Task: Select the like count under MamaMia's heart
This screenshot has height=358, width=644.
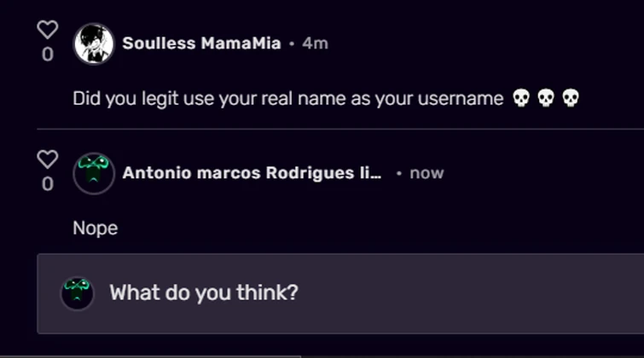Action: [x=48, y=55]
